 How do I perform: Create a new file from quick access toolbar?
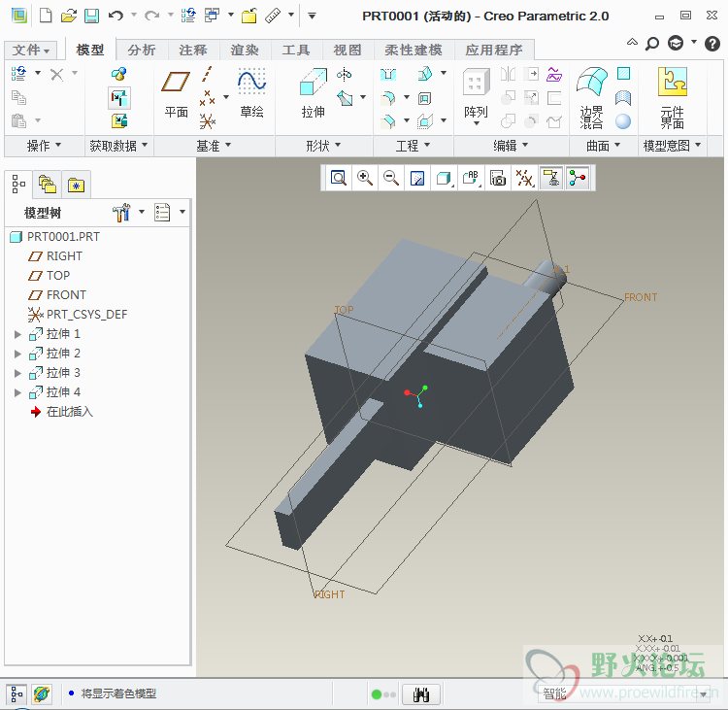click(46, 16)
